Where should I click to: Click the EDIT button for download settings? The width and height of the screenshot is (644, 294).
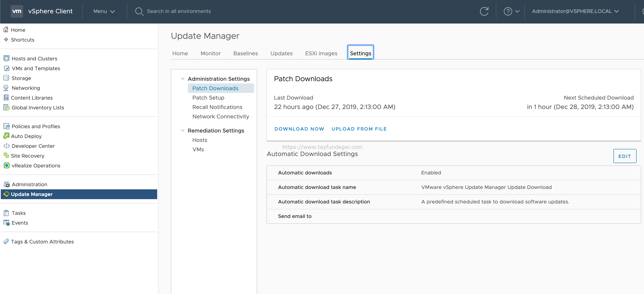tap(625, 156)
